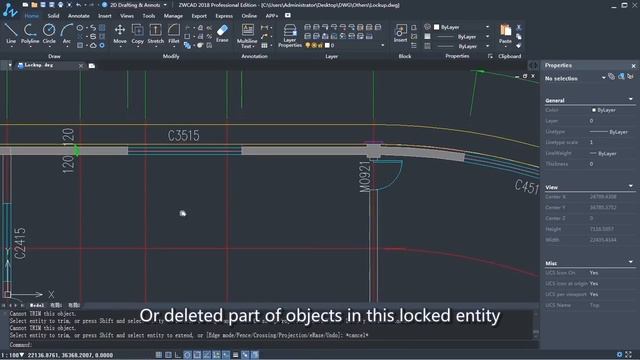Activate the Stretch tool
This screenshot has height=360, width=640.
click(x=156, y=33)
